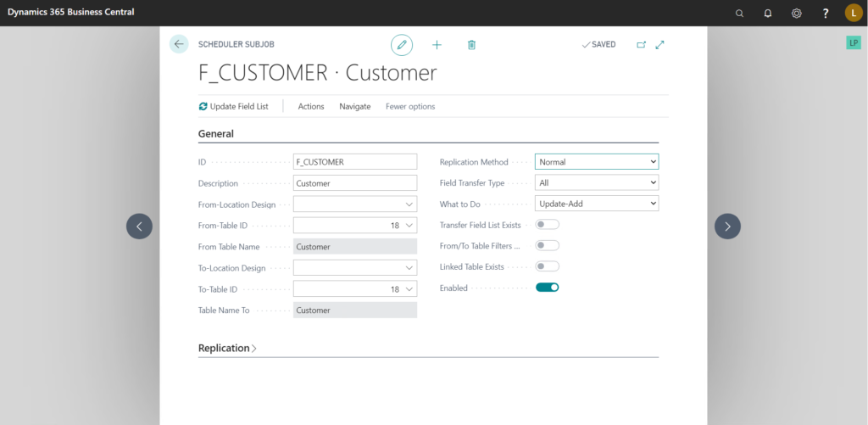Click into the Description field

[355, 183]
